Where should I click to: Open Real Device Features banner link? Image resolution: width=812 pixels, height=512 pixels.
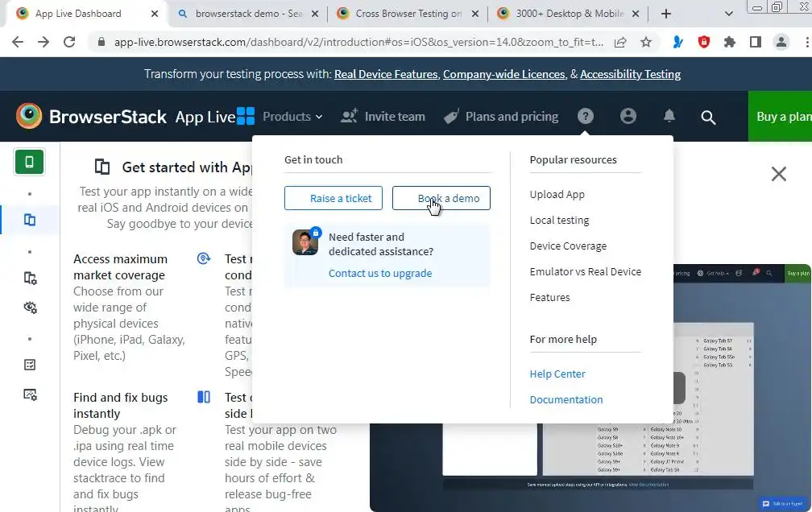pos(386,75)
